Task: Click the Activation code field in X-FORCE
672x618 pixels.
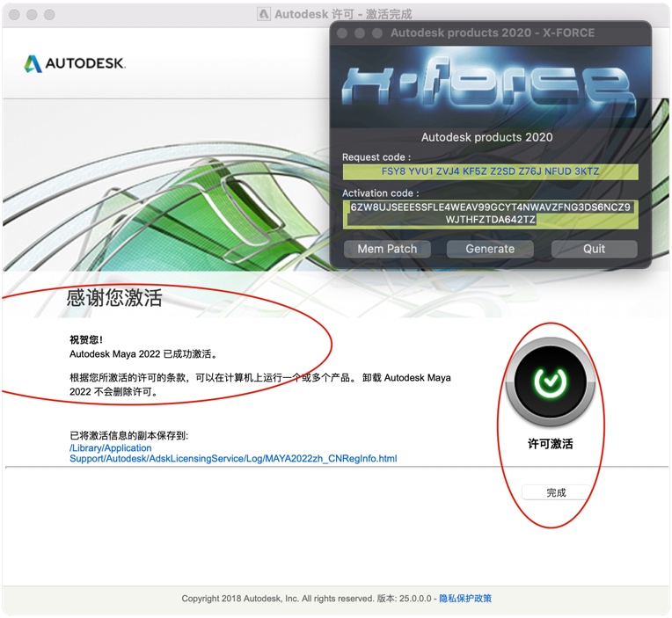Action: 490,214
